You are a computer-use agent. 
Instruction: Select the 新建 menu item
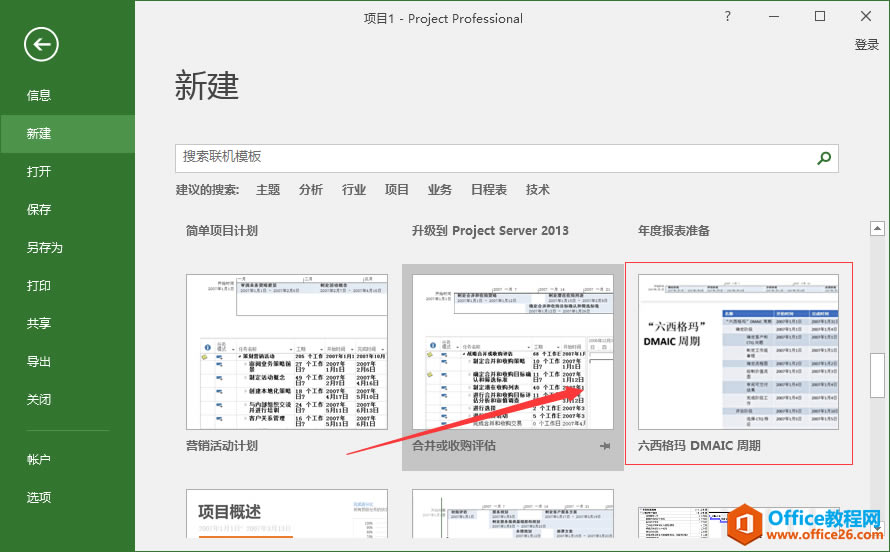coord(67,133)
